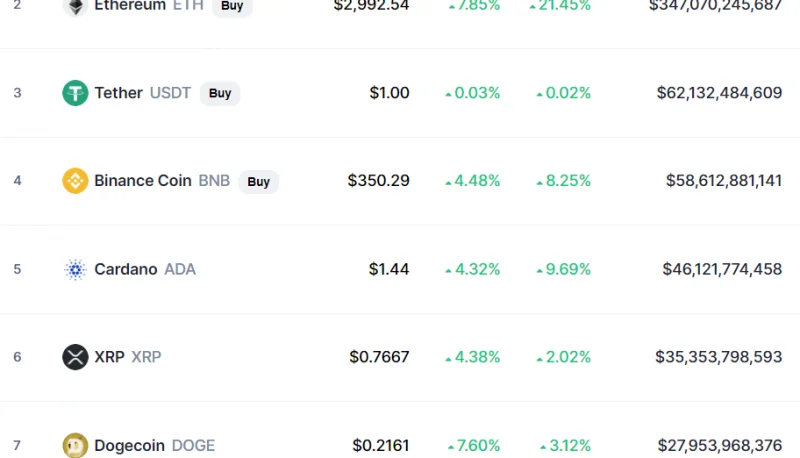Click the Binance Coin logo icon

pos(75,181)
